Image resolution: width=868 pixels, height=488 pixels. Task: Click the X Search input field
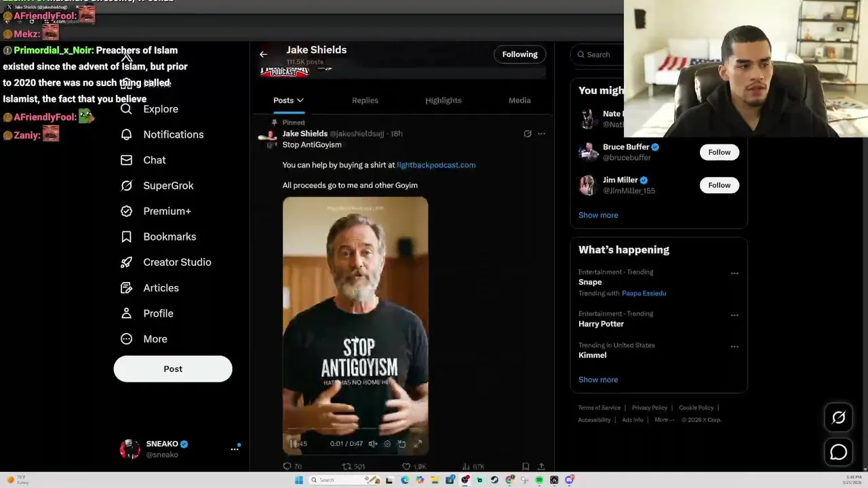pos(598,54)
